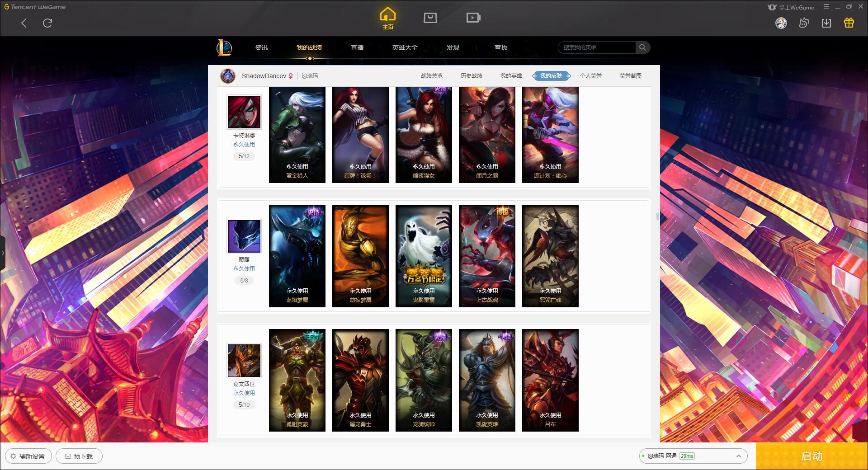
Task: Launch the game with 启动 button
Action: coord(812,456)
